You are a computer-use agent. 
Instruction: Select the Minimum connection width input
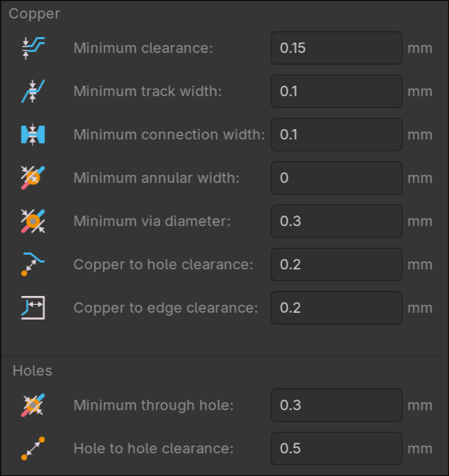336,135
